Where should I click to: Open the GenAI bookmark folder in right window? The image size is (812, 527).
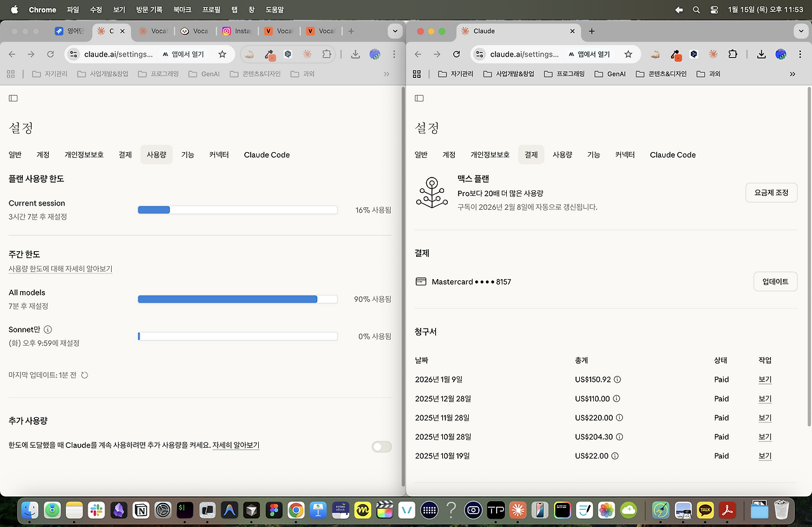click(x=610, y=74)
